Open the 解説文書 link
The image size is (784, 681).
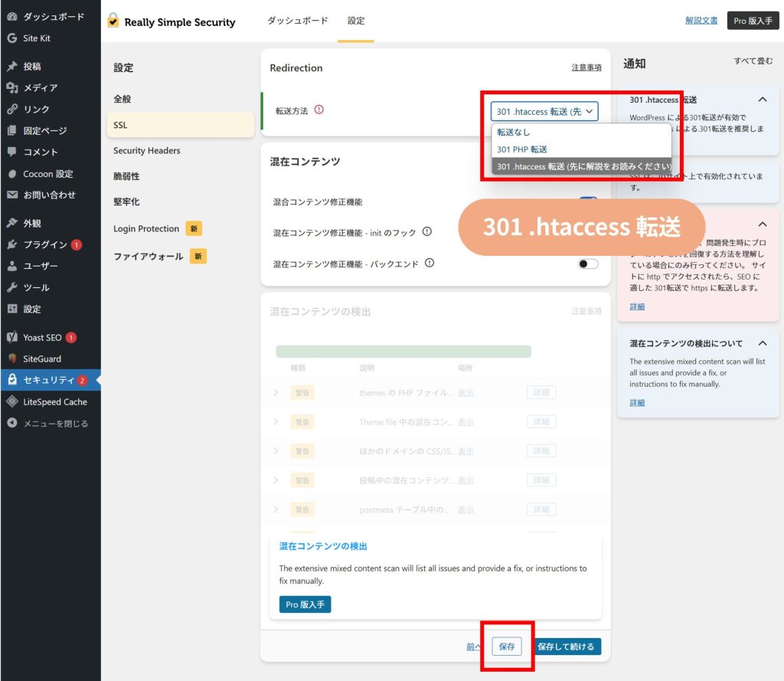(x=701, y=21)
